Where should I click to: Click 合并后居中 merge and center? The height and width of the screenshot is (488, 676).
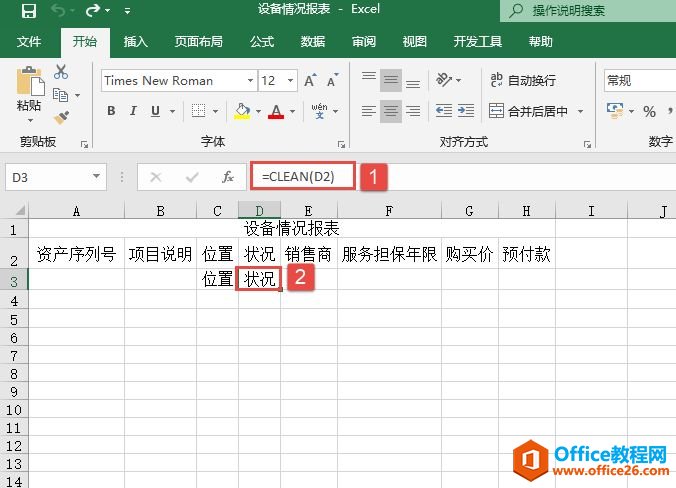(529, 111)
